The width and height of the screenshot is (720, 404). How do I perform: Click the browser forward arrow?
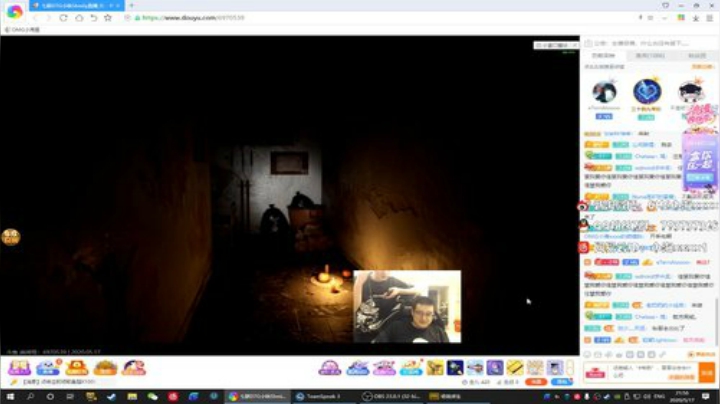48,18
